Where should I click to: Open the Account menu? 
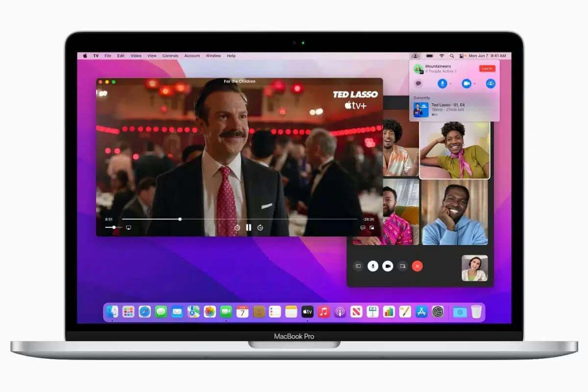(x=192, y=56)
